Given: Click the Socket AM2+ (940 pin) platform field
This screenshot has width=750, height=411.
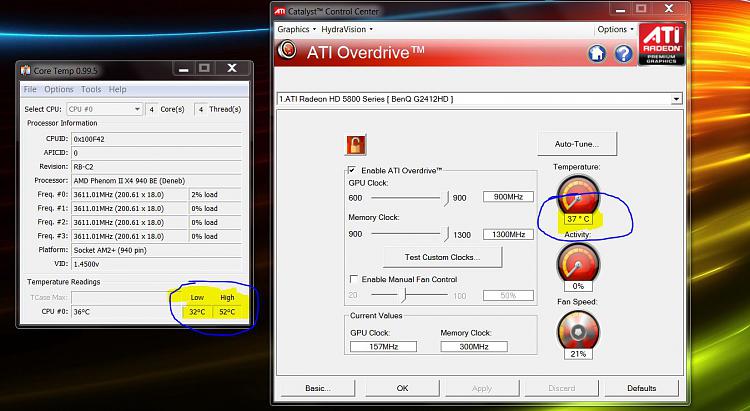Looking at the screenshot, I should click(157, 250).
